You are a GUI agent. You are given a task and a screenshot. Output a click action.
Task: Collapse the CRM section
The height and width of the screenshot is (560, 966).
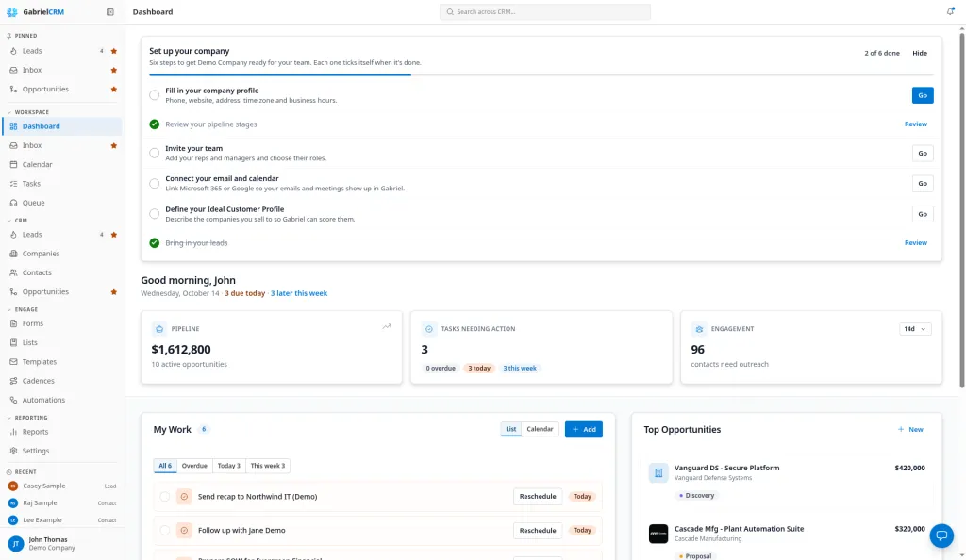coord(17,221)
